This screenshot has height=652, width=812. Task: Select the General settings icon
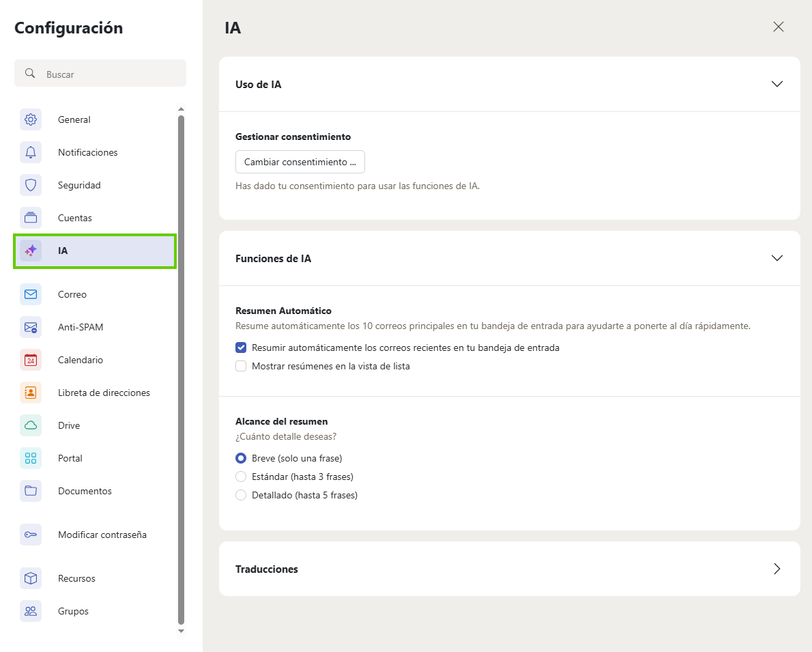pyautogui.click(x=31, y=119)
